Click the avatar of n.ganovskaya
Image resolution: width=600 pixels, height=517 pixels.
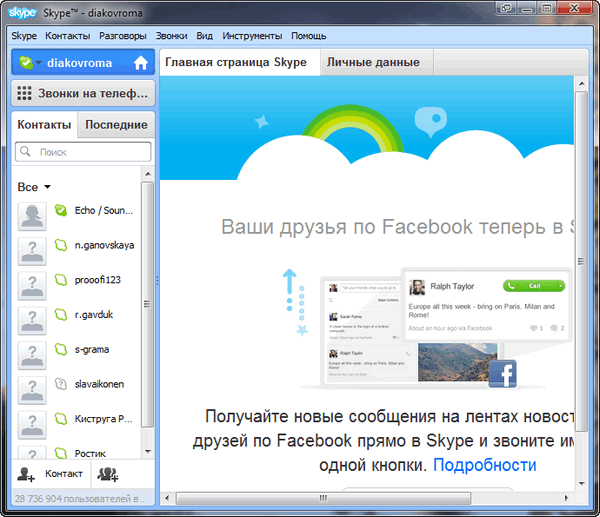pos(32,251)
